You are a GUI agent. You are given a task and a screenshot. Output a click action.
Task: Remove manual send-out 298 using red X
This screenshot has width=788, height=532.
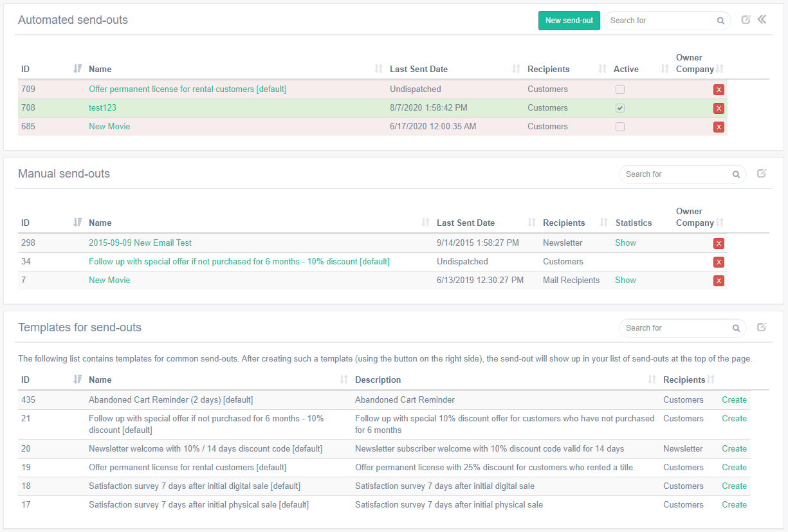pyautogui.click(x=719, y=243)
